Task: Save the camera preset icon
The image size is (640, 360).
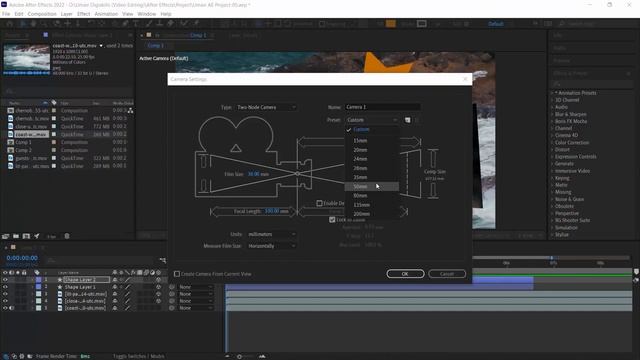Action: (x=407, y=120)
